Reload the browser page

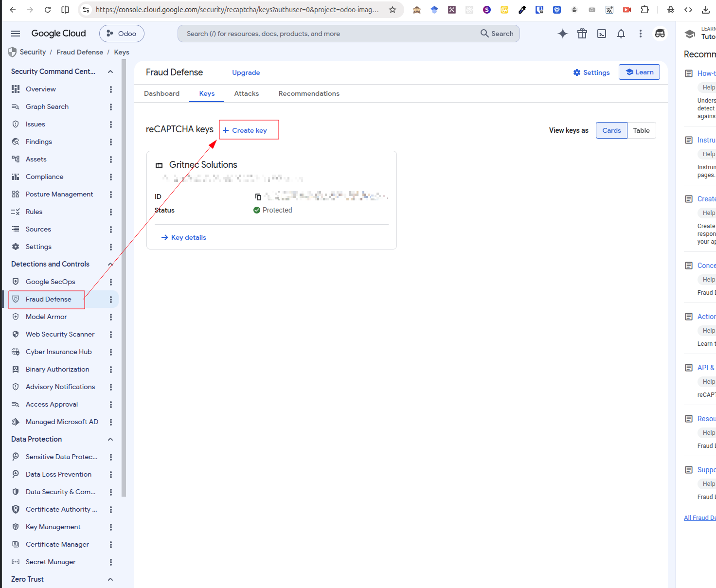point(48,10)
